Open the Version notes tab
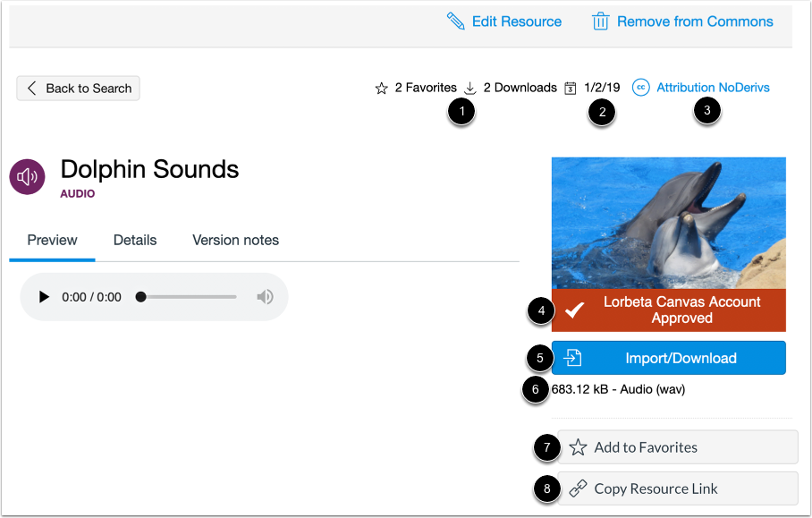 (235, 240)
